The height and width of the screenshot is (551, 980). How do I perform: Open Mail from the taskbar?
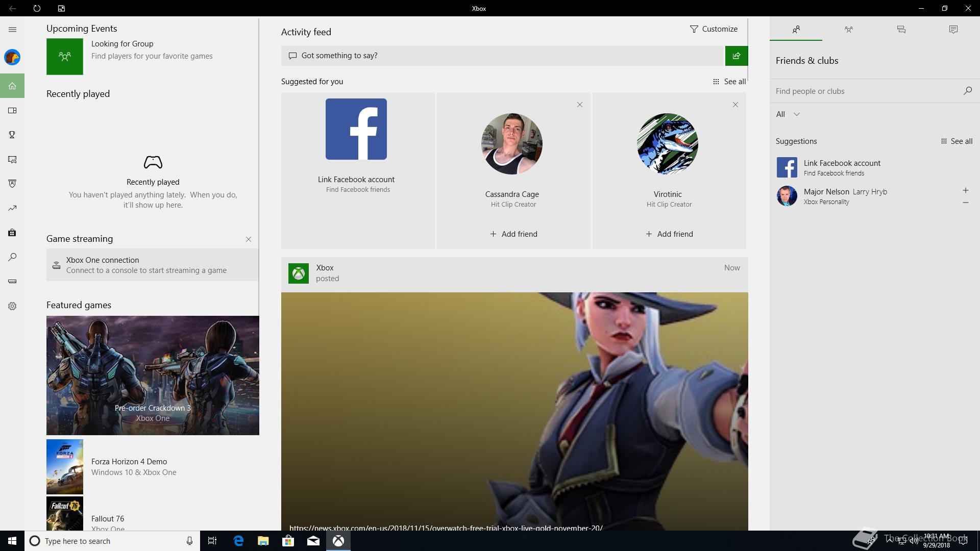pos(313,541)
